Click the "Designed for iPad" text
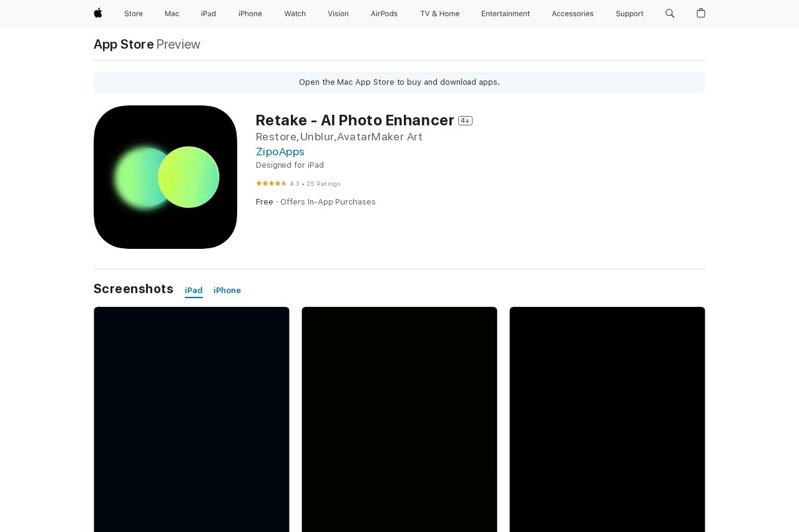 (290, 165)
